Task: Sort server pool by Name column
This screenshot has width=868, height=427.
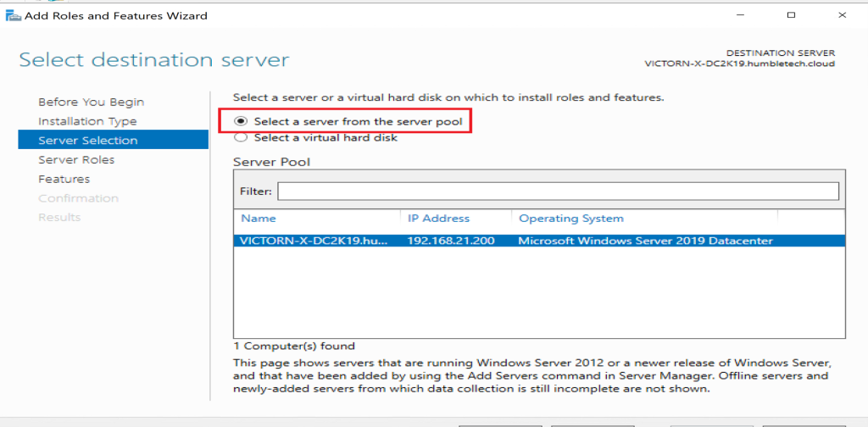Action: pos(258,219)
